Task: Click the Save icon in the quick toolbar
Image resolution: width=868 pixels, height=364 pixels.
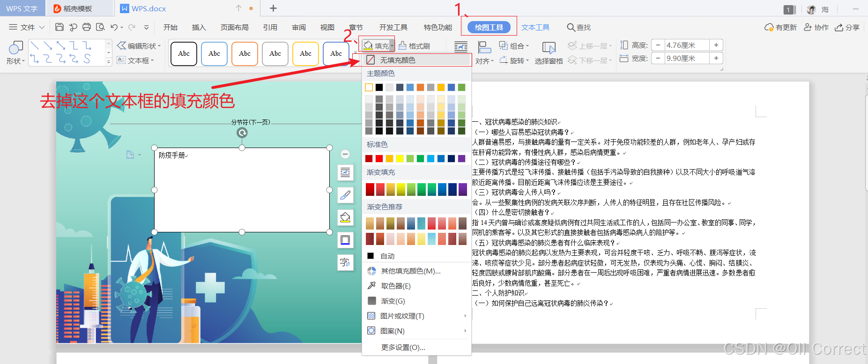Action: [59, 27]
